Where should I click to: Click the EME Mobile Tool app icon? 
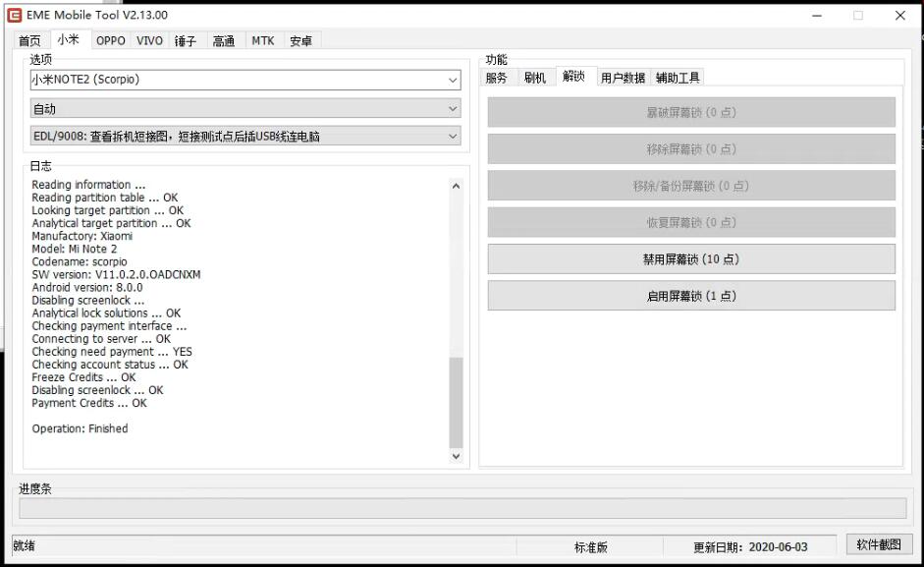pos(14,16)
